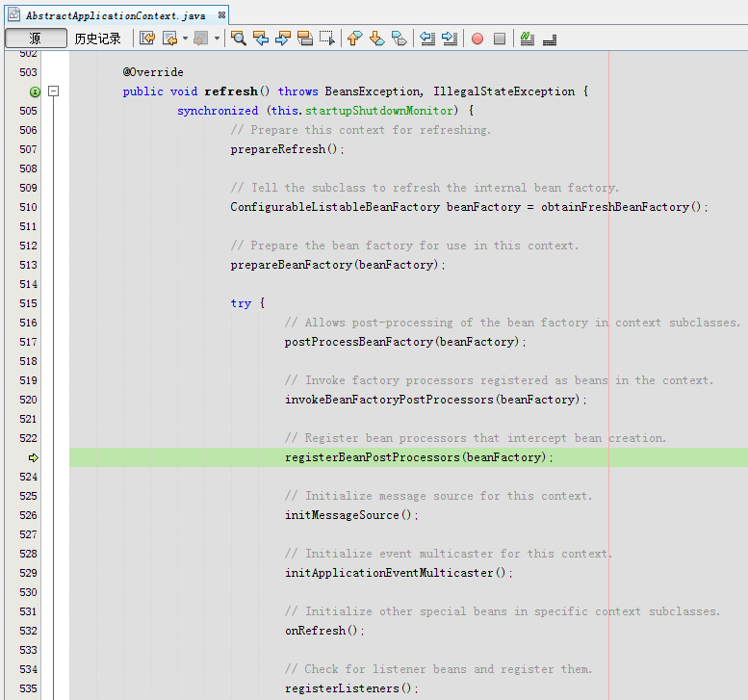Toggle Rectangular Selection icon
Image resolution: width=748 pixels, height=700 pixels.
point(327,39)
